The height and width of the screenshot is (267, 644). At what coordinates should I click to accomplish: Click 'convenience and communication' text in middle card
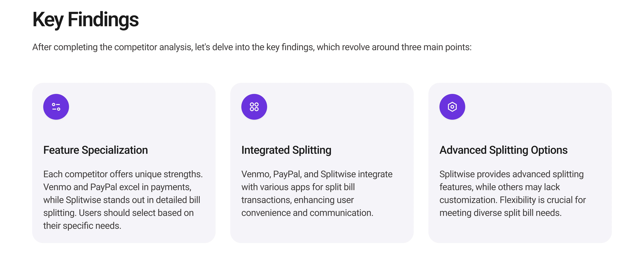307,213
